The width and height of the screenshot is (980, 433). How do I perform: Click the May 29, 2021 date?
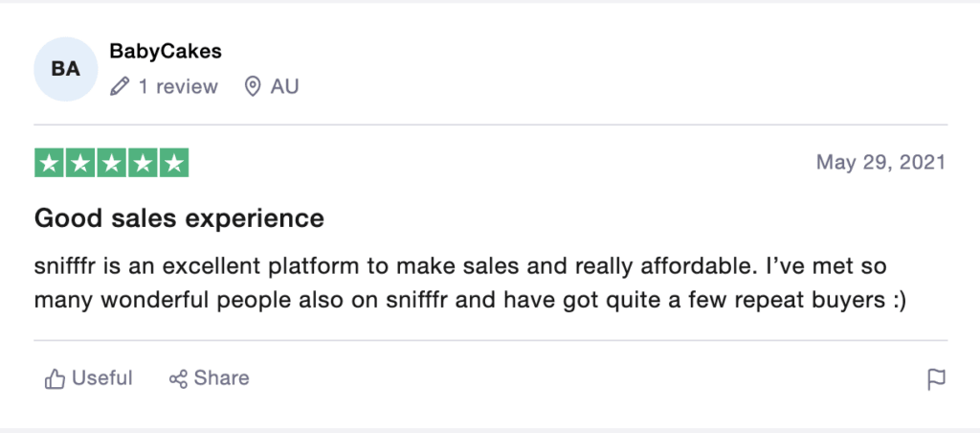[x=881, y=163]
